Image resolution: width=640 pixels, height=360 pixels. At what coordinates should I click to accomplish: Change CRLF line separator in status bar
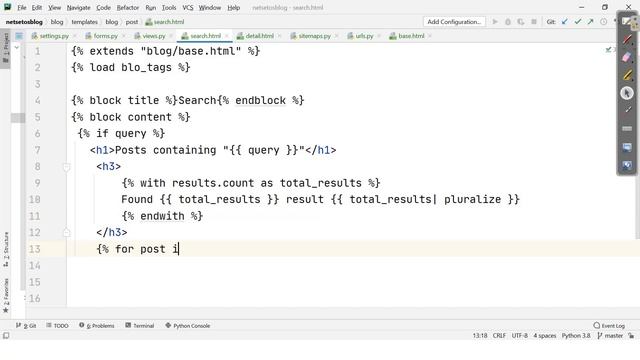pos(499,336)
